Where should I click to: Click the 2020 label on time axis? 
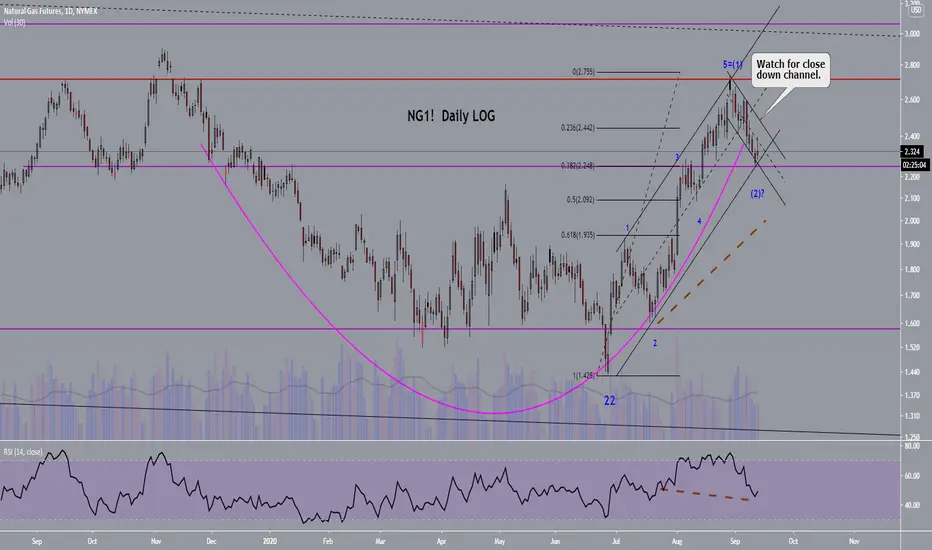(269, 541)
